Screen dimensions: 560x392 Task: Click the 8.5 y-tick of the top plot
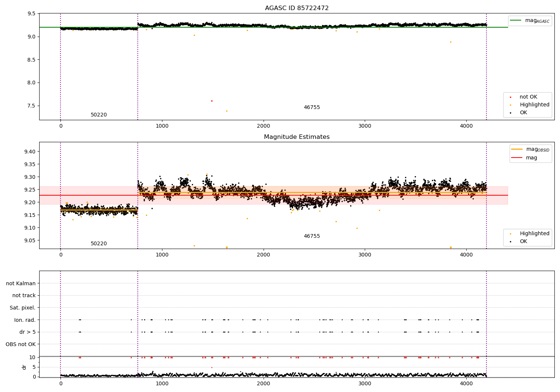pyautogui.click(x=32, y=60)
